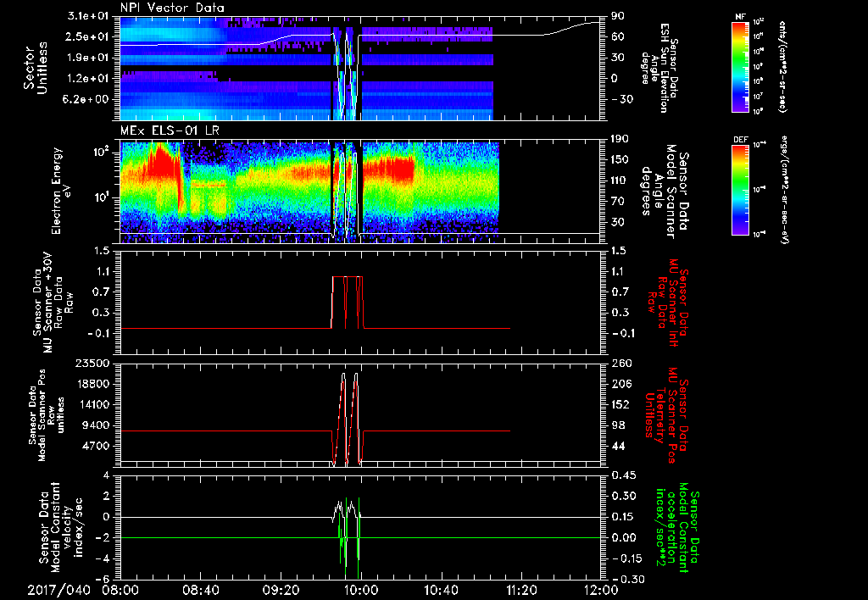Viewport: 868px width, 600px height.
Task: Click the 23500 scanner position tick
Action: click(x=93, y=364)
